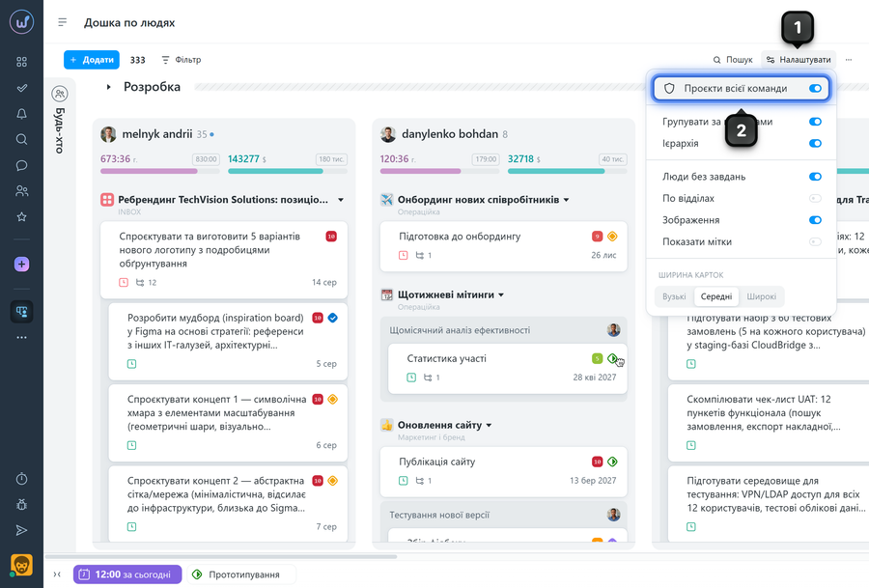Viewport: 869px width, 588px height.
Task: Open chat bubble icon in sidebar
Action: coord(21,165)
